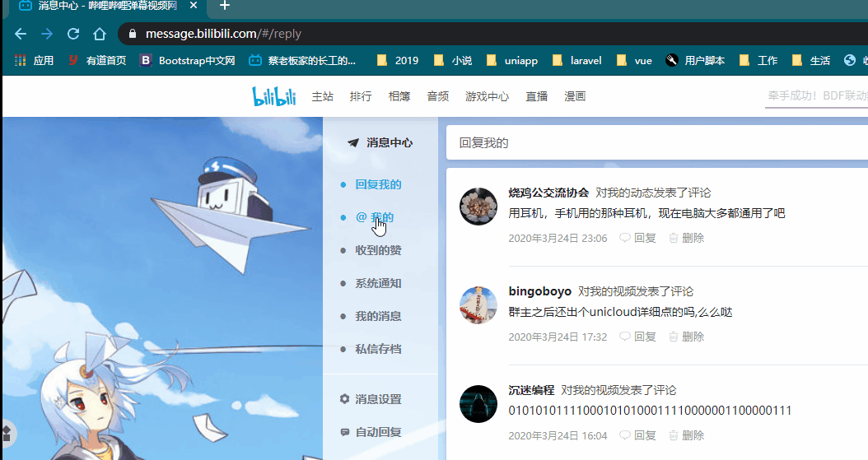Open 游戏中心 in the top navigation
Screen dimensions: 868x460
point(488,96)
